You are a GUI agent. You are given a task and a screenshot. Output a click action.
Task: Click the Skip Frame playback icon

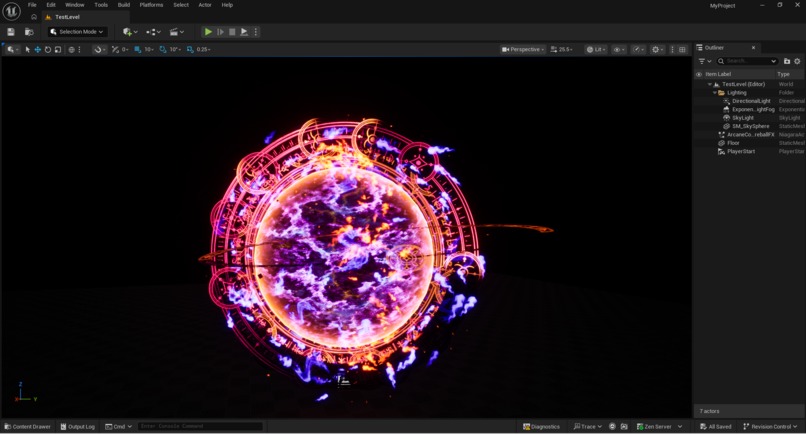click(x=220, y=32)
